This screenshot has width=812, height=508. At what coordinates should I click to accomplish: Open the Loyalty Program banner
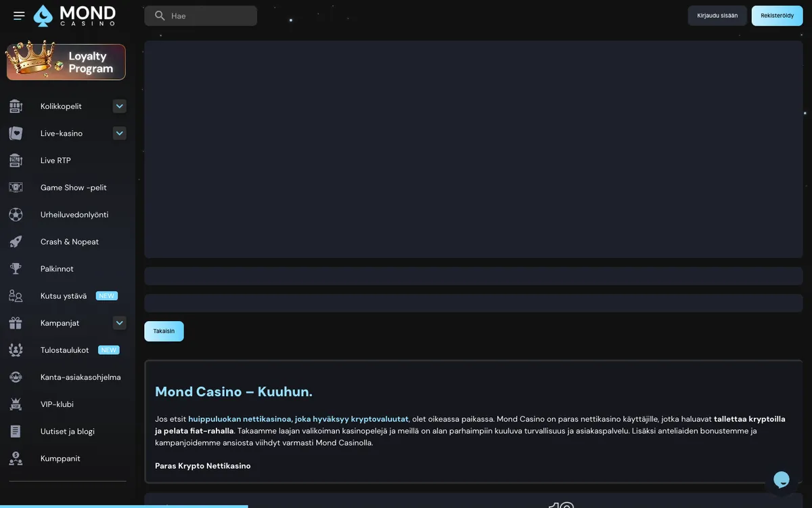click(x=66, y=62)
